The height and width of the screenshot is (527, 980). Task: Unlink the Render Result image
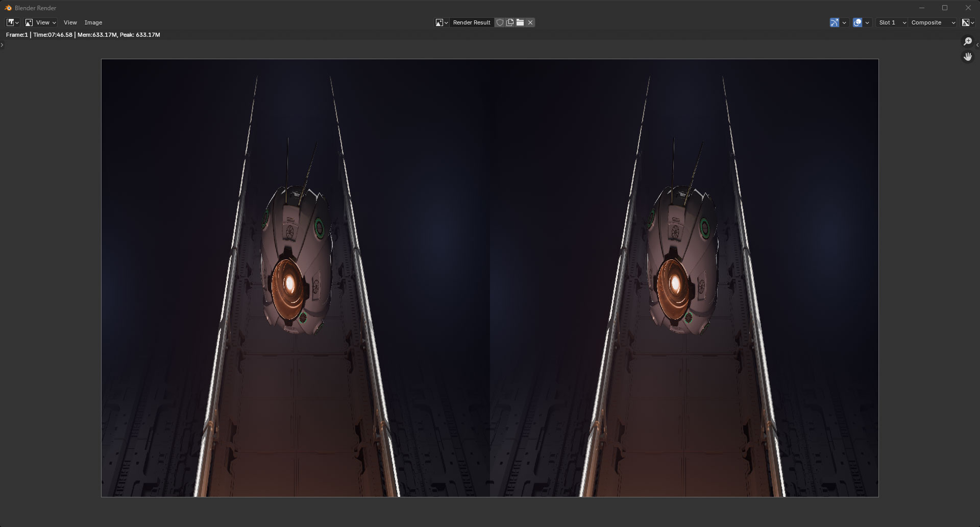(530, 22)
